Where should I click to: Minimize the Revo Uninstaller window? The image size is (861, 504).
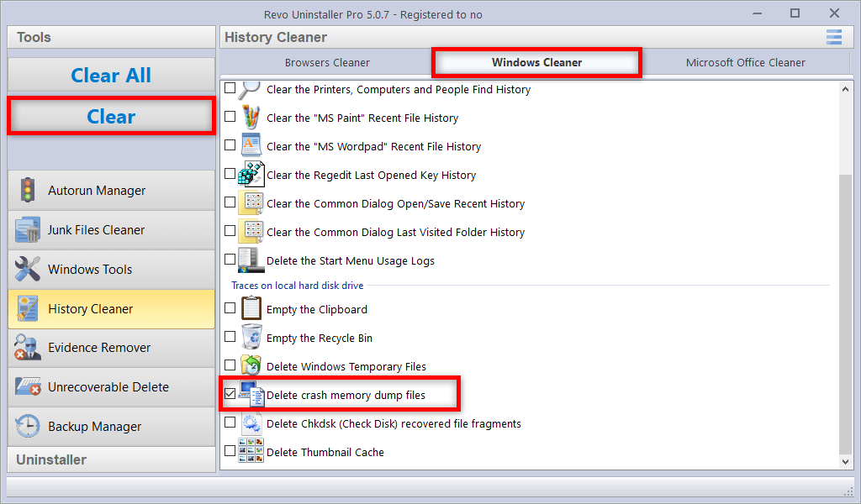point(758,13)
